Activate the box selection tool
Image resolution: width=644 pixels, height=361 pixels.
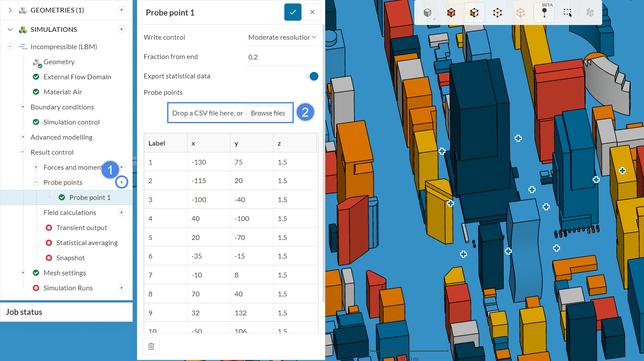[x=567, y=13]
